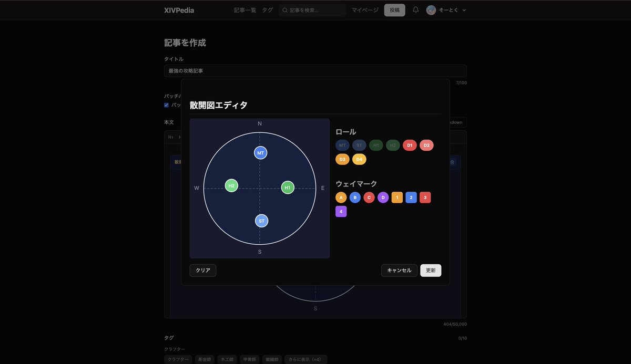Toggle the パッチ checkbox
This screenshot has width=631, height=364.
pos(167,105)
